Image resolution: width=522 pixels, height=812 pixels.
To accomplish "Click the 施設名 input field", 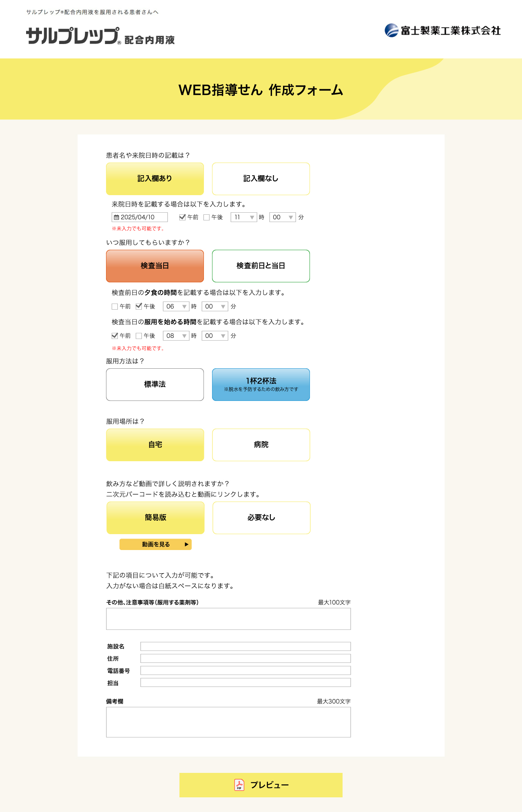I will pyautogui.click(x=246, y=646).
